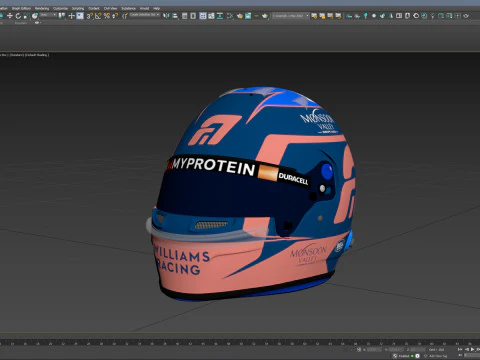This screenshot has width=480, height=360.
Task: Toggle Absolute/Offset transform mode icon
Action: pyautogui.click(x=359, y=350)
